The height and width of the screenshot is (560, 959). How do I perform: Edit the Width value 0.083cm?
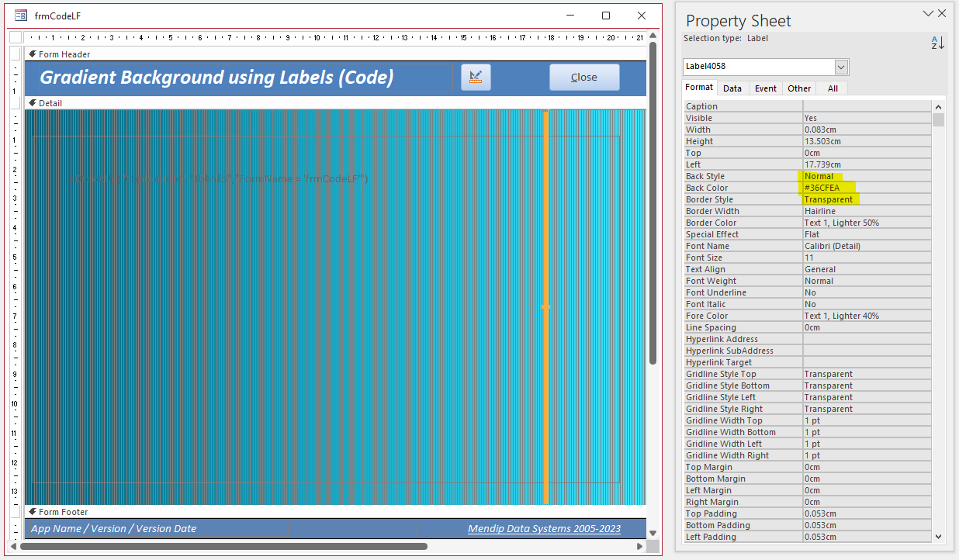tap(867, 130)
